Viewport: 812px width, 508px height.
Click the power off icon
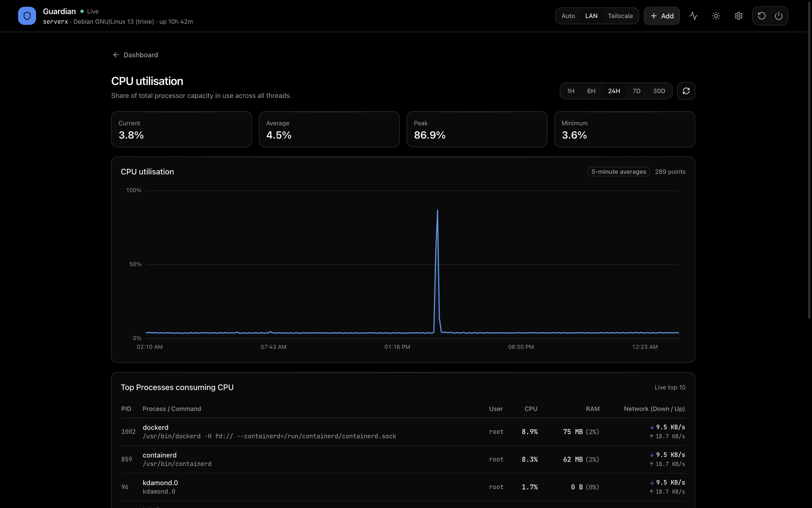point(779,16)
